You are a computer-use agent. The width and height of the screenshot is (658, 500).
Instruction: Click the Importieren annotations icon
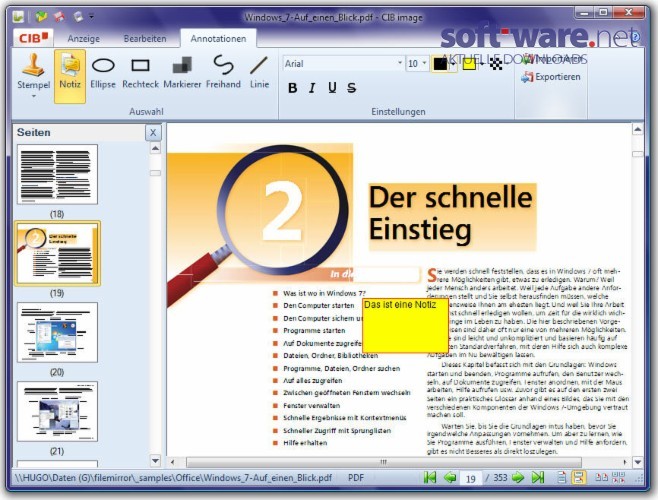click(553, 60)
